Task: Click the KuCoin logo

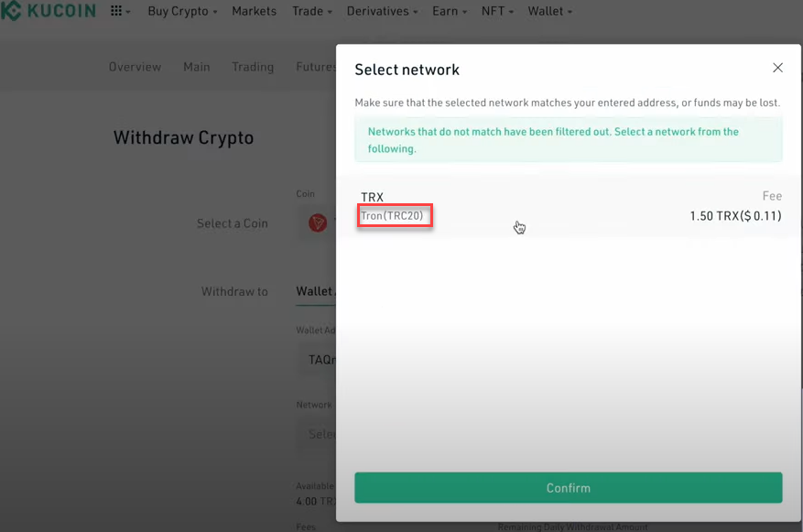Action: pos(50,11)
